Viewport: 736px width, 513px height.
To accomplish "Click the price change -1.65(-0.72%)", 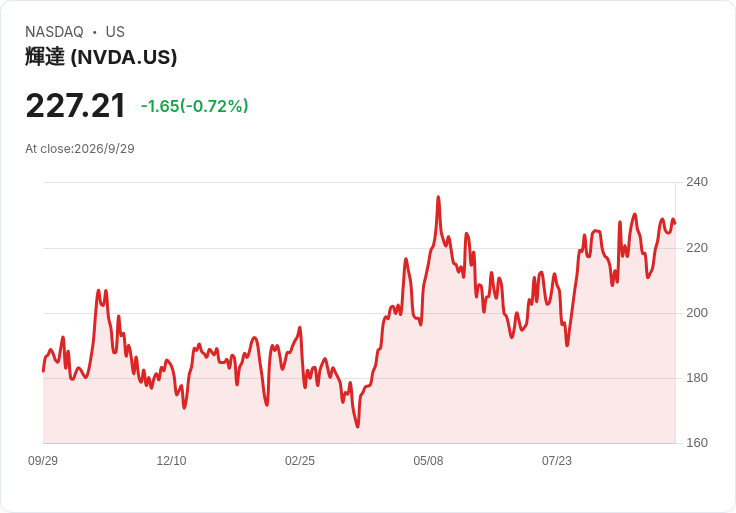I will [x=194, y=106].
